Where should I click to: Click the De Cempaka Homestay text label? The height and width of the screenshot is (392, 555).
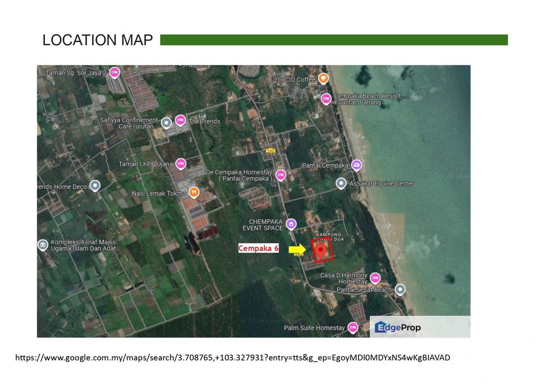pyautogui.click(x=239, y=175)
